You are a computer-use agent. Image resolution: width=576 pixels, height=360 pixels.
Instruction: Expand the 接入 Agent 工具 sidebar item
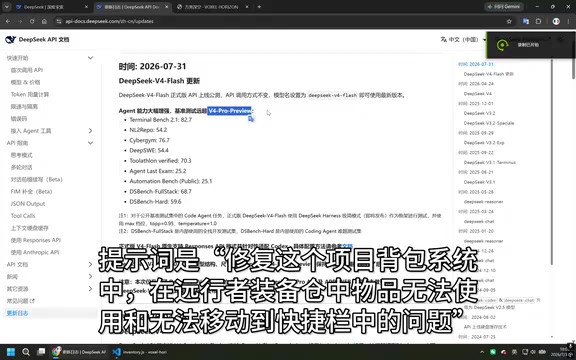tap(90, 131)
